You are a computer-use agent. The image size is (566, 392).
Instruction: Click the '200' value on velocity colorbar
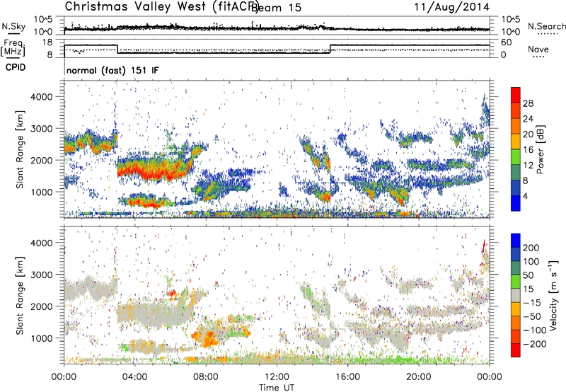point(531,248)
